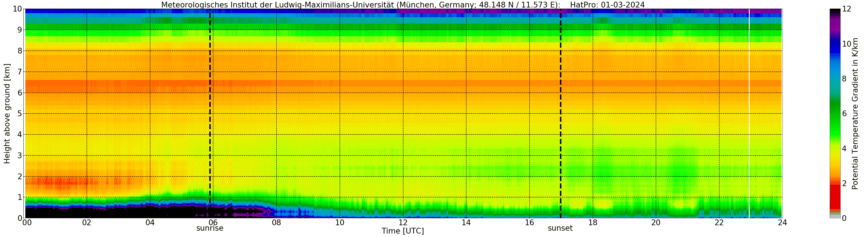Click time axis tick label "20"
Image resolution: width=868 pixels, height=237 pixels.
(x=656, y=223)
